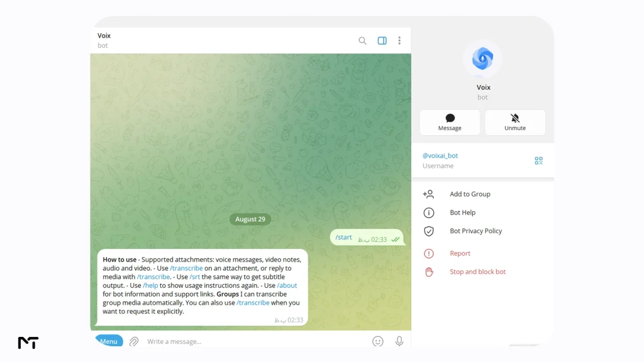Image resolution: width=644 pixels, height=362 pixels.
Task: Click the info icon beside Bot Help
Action: 428,212
